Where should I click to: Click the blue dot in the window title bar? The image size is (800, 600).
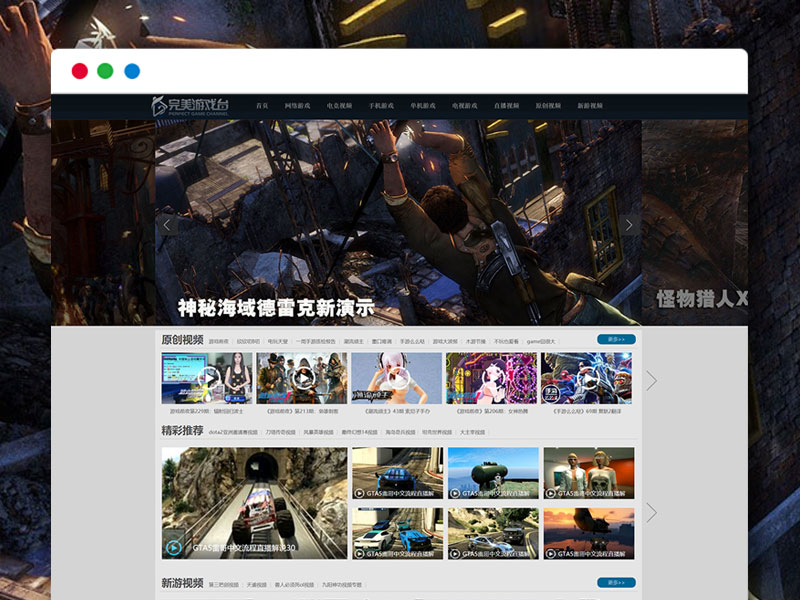point(132,71)
